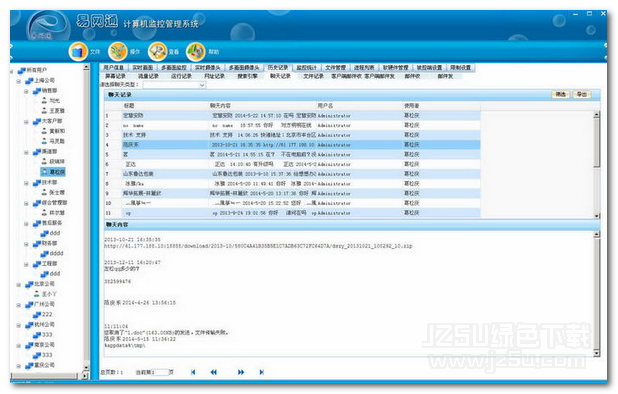Open the 邮件发 sub-tab
The height and width of the screenshot is (394, 618).
click(x=445, y=76)
